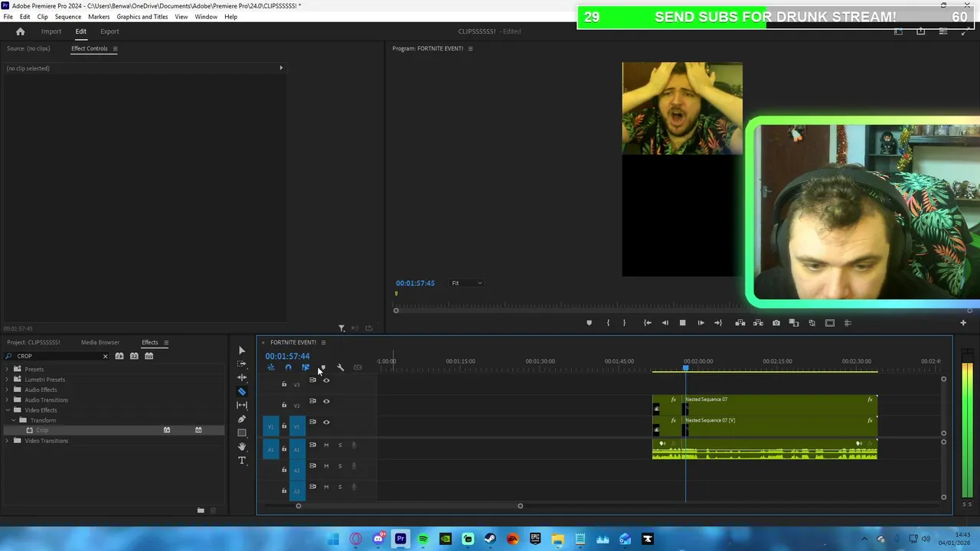Mute audio track A1

[326, 445]
